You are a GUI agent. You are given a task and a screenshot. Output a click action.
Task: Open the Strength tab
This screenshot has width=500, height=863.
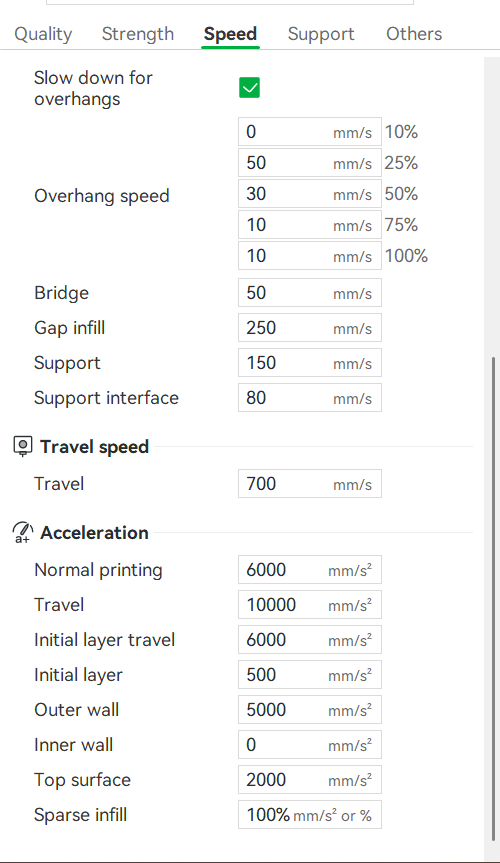coord(138,34)
